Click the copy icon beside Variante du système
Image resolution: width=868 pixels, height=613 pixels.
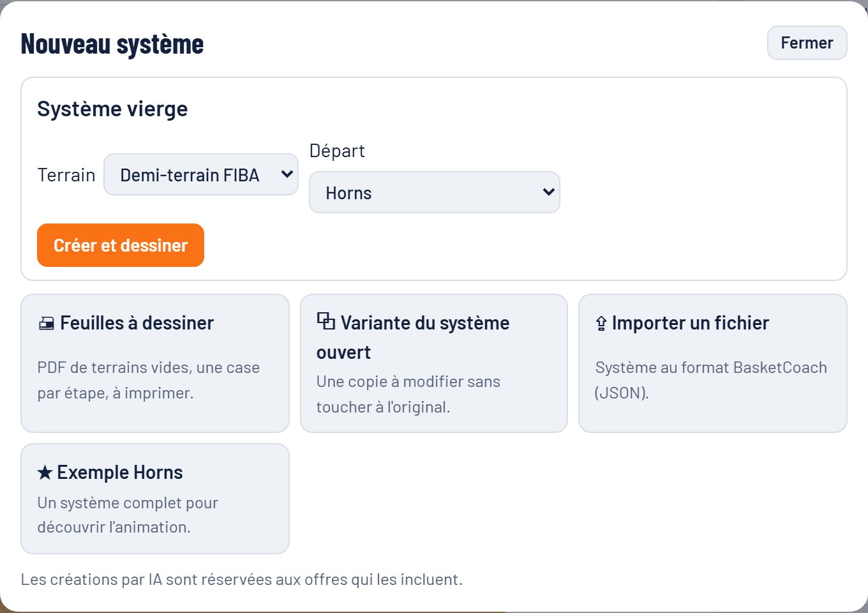325,321
